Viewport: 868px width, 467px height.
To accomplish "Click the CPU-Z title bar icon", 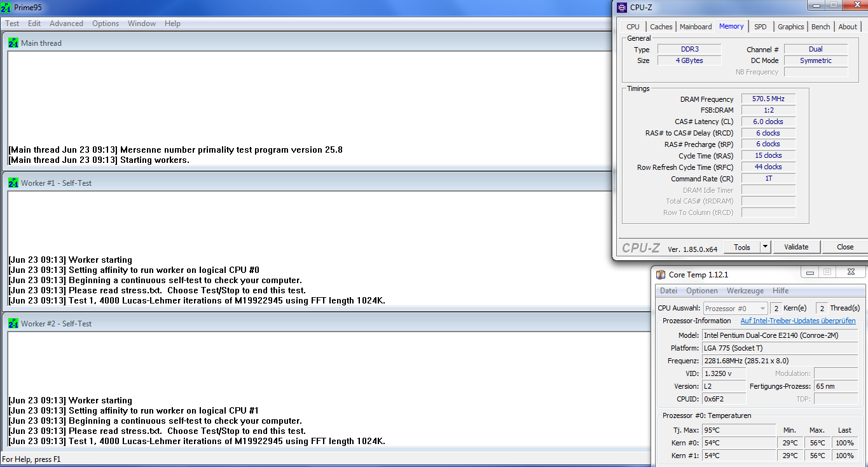I will [x=622, y=8].
